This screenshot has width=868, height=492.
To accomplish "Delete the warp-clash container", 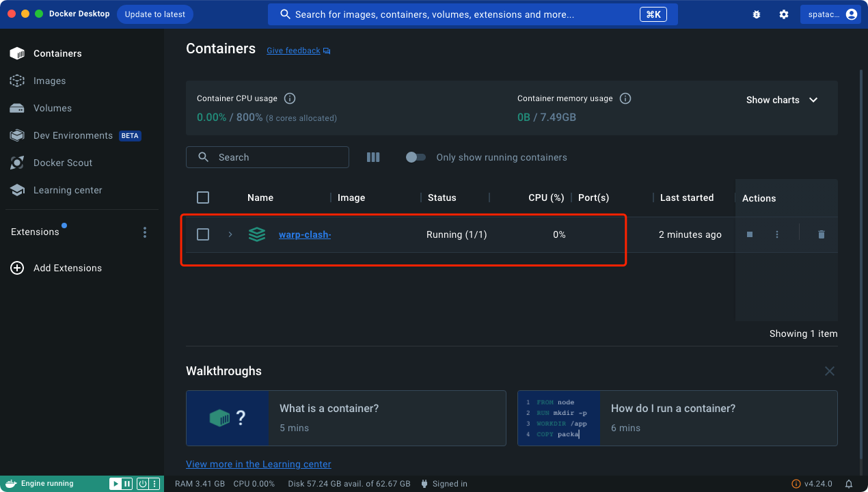I will coord(822,234).
